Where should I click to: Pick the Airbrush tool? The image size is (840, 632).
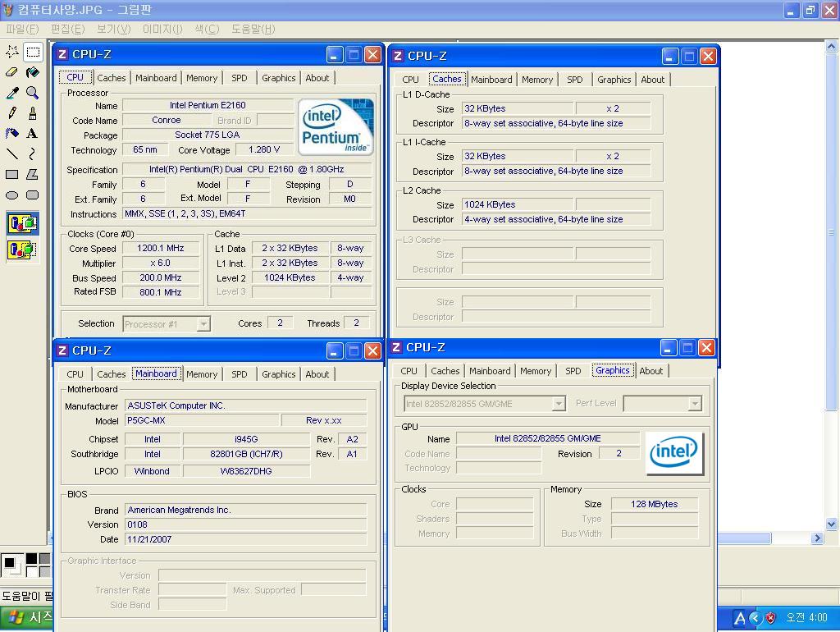tap(11, 134)
